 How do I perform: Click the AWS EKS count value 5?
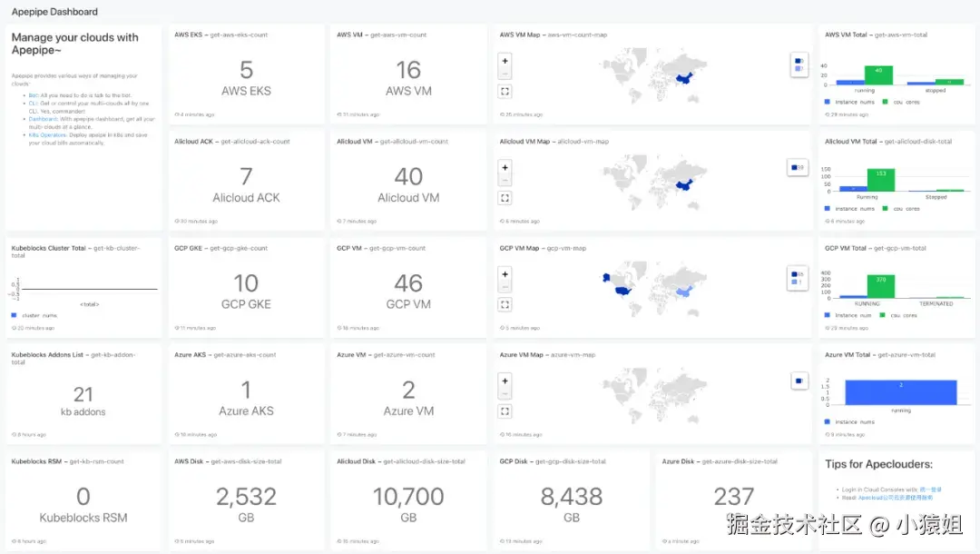click(x=246, y=70)
